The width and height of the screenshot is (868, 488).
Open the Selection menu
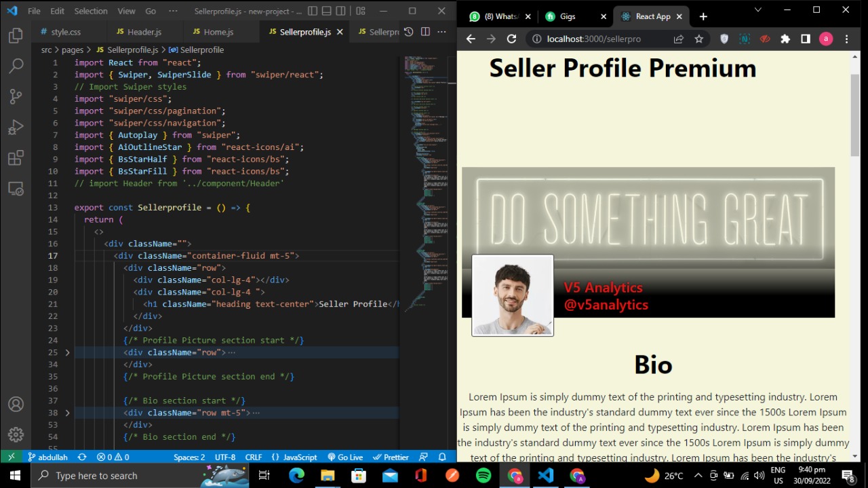pos(91,11)
